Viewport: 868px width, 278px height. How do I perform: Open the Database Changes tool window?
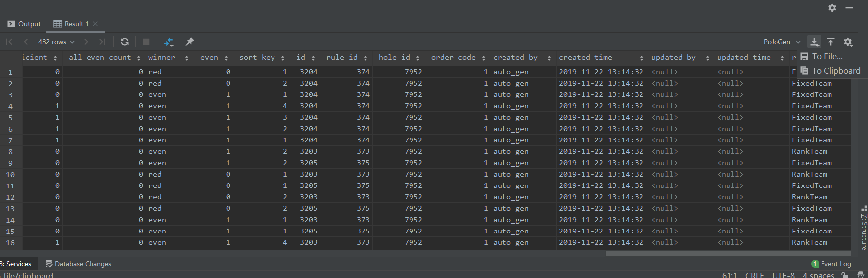tap(78, 264)
